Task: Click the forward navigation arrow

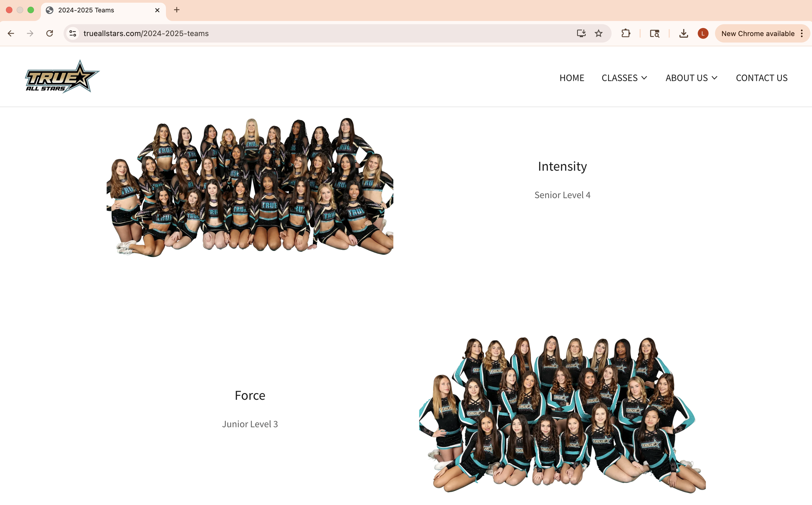Action: (x=30, y=33)
